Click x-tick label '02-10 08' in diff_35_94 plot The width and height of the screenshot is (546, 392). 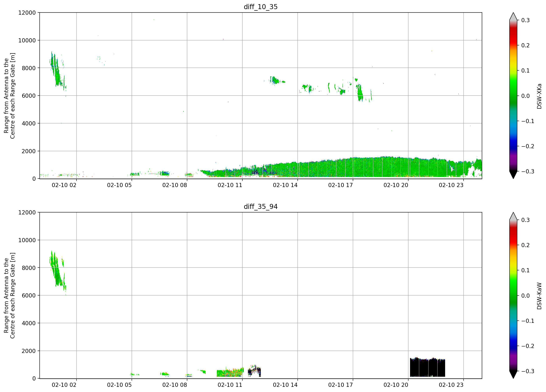pyautogui.click(x=175, y=385)
